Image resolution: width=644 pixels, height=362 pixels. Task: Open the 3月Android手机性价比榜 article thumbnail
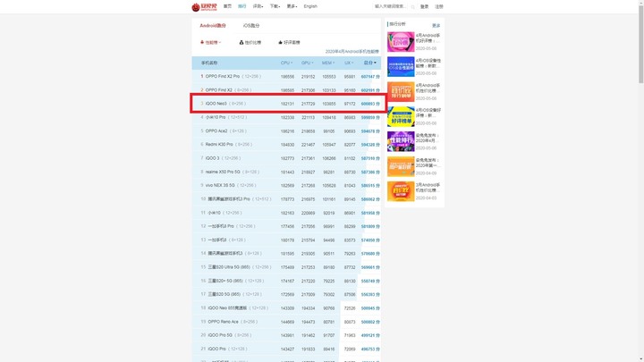point(401,191)
